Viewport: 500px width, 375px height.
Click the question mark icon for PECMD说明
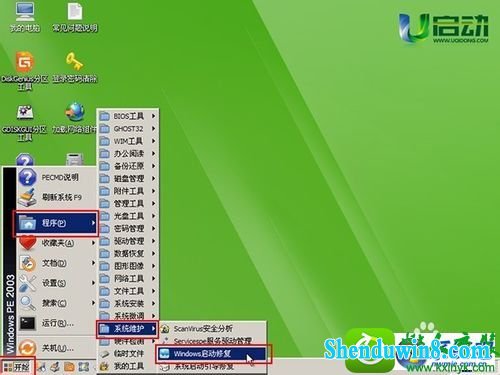coord(27,177)
